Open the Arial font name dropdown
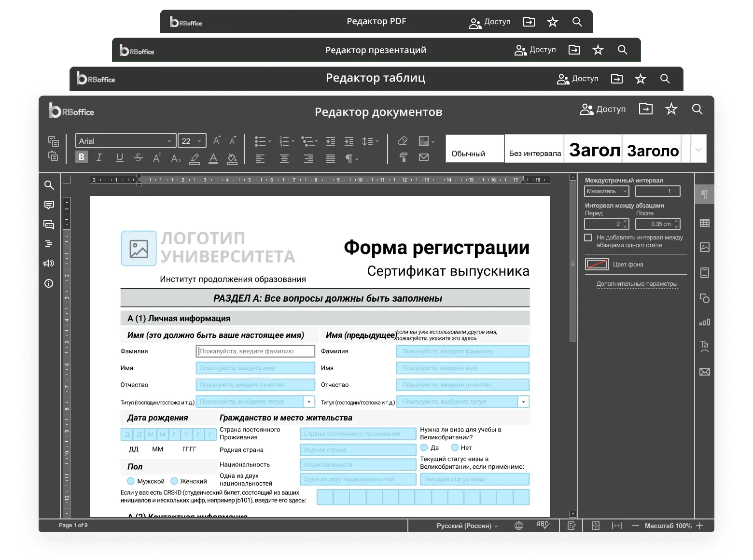This screenshot has height=560, width=753. point(169,141)
